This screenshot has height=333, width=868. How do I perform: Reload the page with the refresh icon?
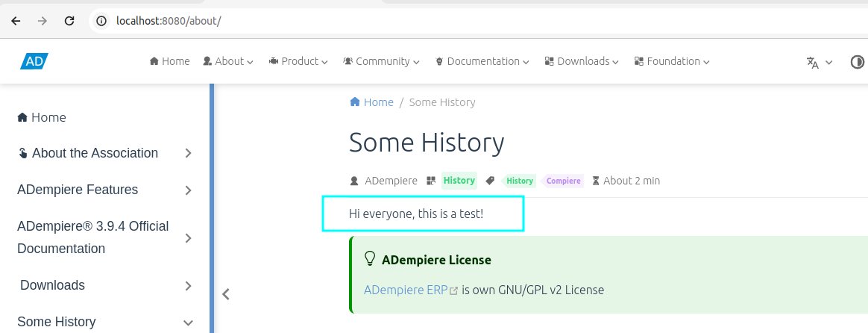[69, 21]
